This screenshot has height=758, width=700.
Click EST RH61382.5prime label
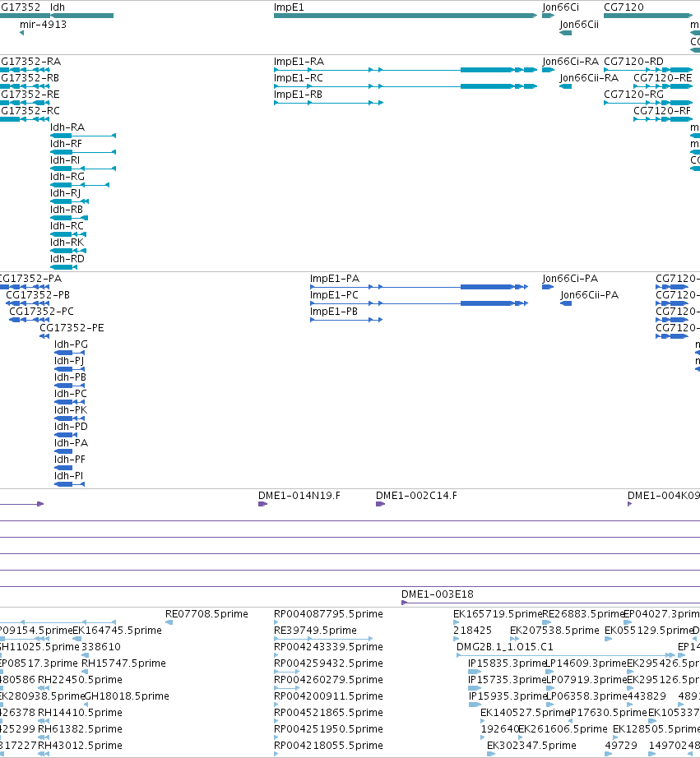tap(80, 729)
